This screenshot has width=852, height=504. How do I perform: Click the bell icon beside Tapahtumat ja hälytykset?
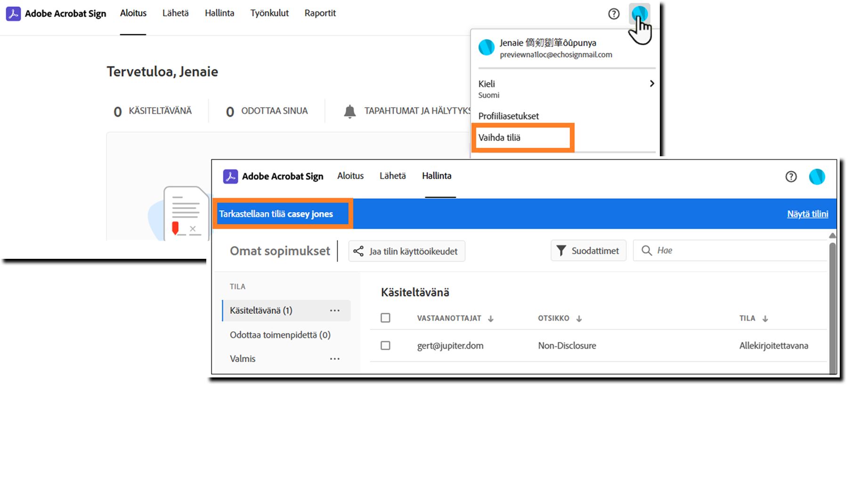coord(349,112)
